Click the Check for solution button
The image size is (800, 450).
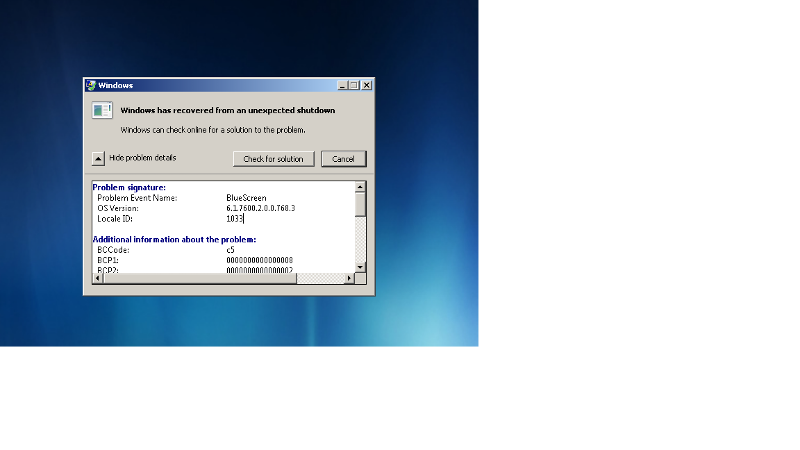tap(273, 159)
